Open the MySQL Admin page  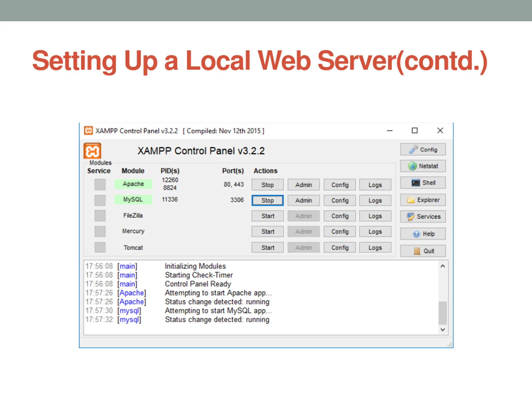tap(304, 200)
